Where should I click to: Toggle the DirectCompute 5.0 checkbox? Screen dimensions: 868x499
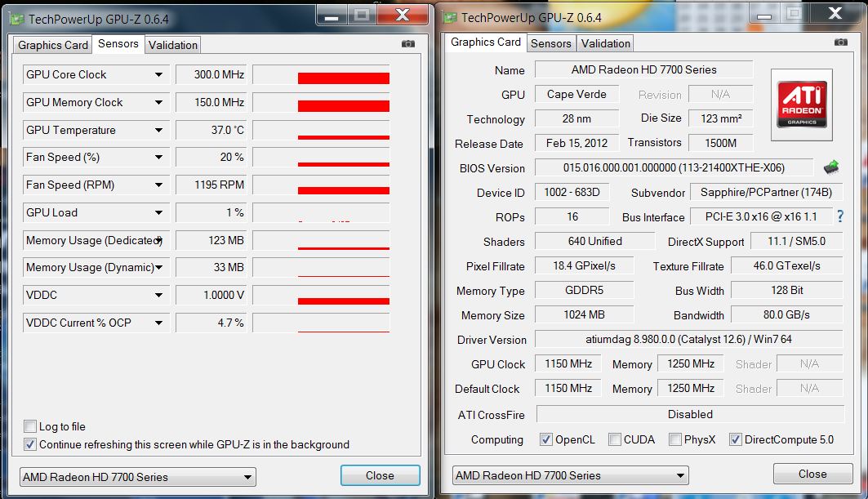[735, 439]
